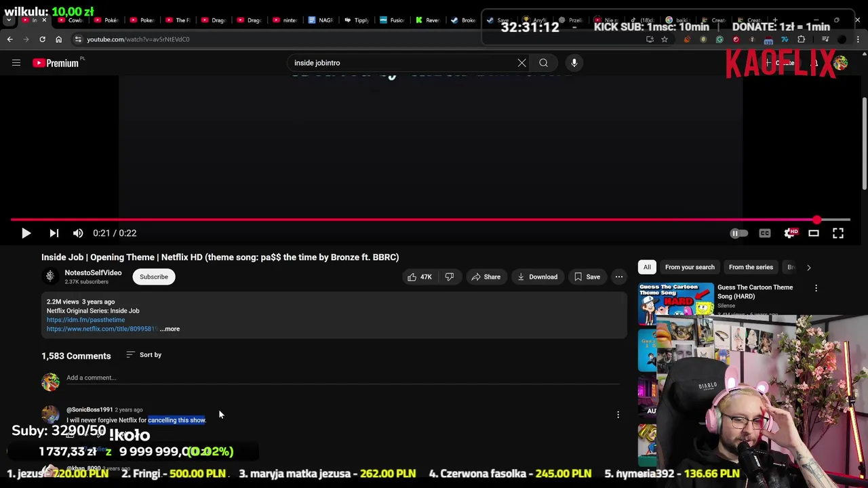Select the From your search chip
Image resolution: width=868 pixels, height=488 pixels.
690,267
